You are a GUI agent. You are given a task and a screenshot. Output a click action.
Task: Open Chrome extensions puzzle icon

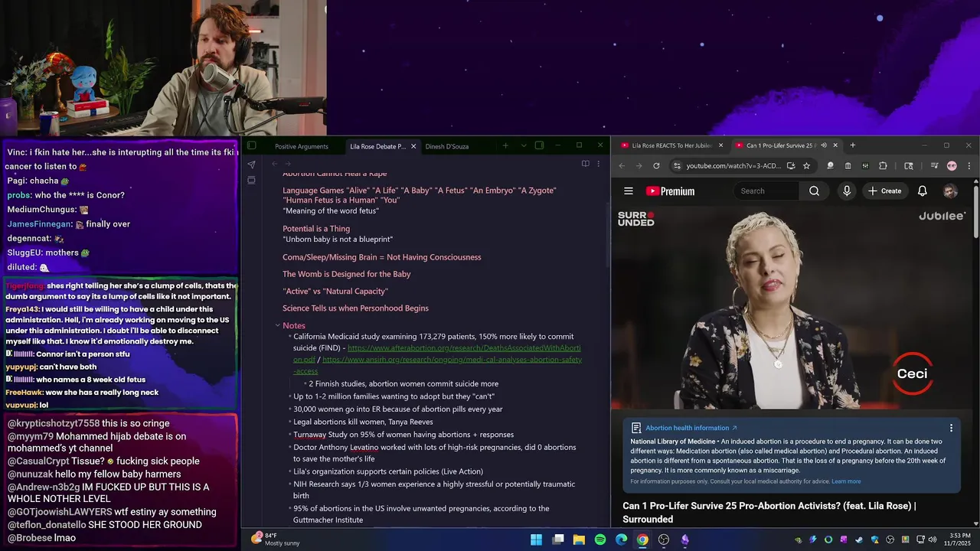point(883,165)
